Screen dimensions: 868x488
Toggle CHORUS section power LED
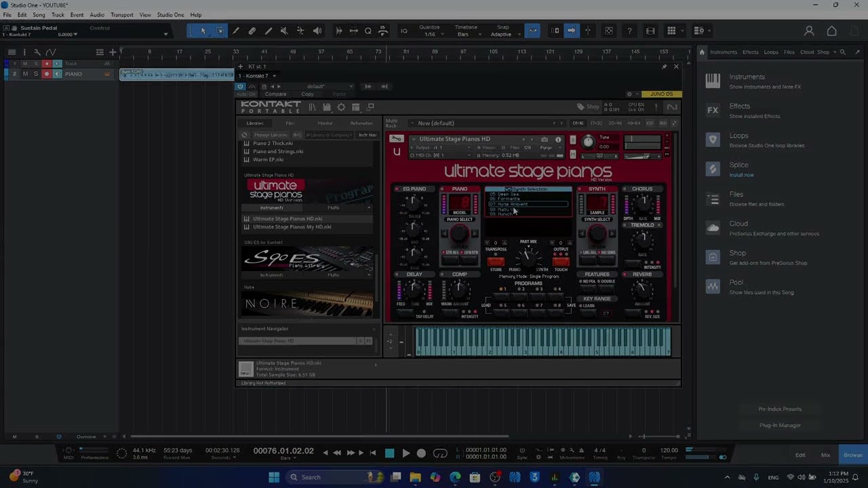click(625, 189)
